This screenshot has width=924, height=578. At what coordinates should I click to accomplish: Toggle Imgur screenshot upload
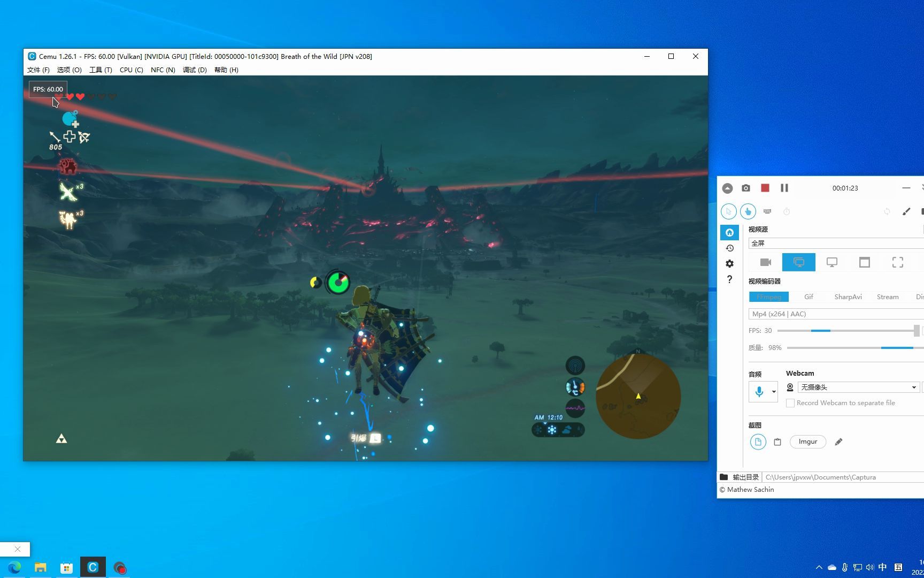click(808, 442)
